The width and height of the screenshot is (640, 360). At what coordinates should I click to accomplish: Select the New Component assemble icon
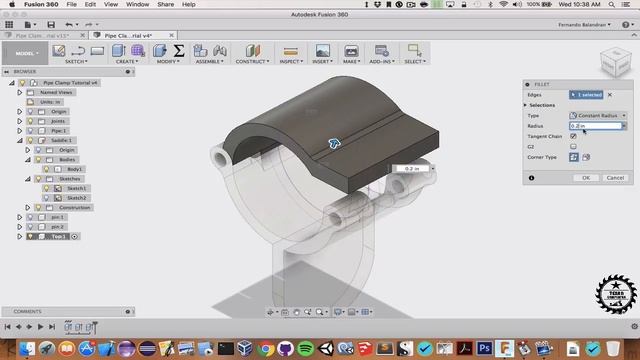pyautogui.click(x=200, y=51)
